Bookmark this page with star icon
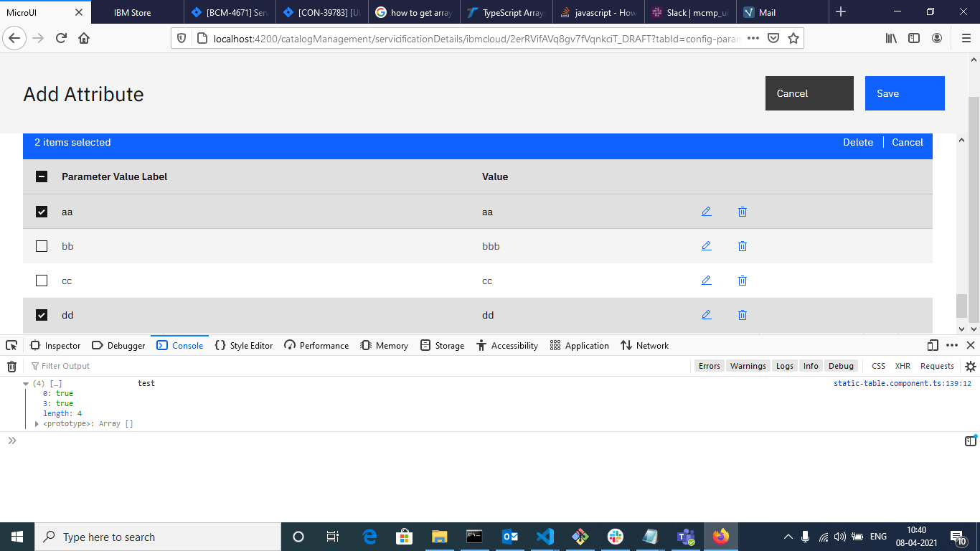 [793, 38]
